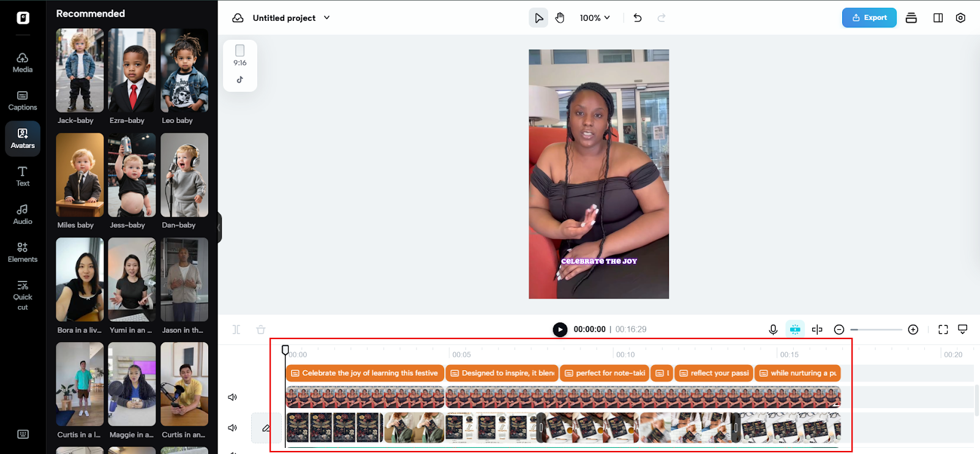Open the feedback comment icon

pos(963,329)
